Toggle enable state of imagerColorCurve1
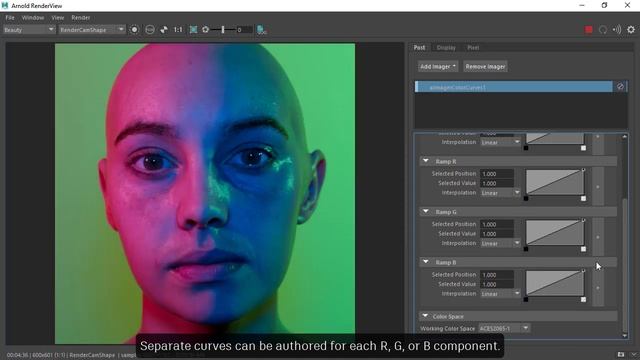 click(620, 87)
